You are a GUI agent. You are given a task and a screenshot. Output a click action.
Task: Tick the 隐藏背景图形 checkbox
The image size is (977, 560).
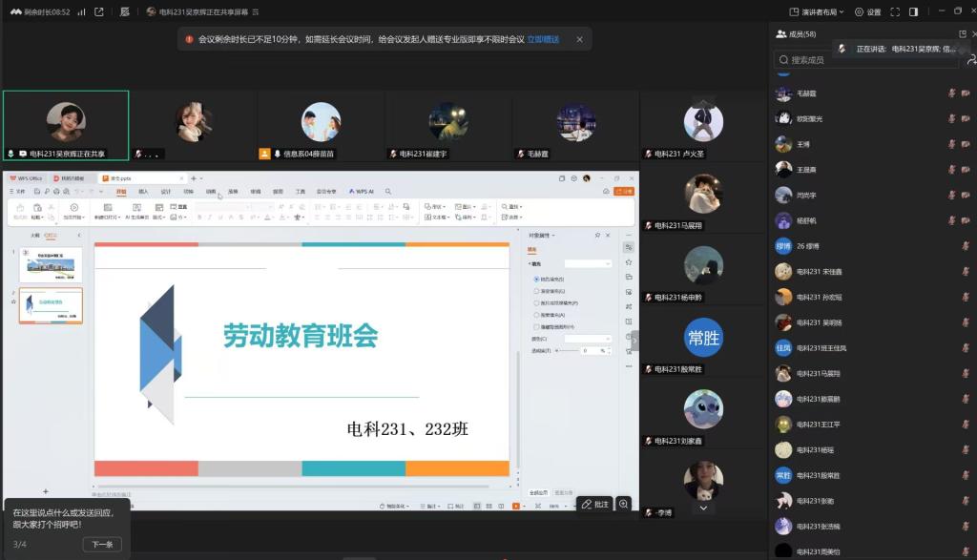pyautogui.click(x=537, y=326)
